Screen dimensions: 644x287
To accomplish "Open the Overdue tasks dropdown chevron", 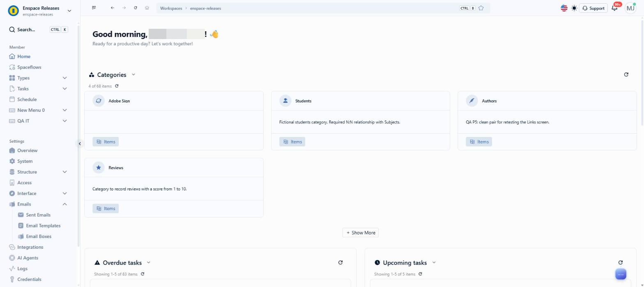I will click(x=148, y=262).
